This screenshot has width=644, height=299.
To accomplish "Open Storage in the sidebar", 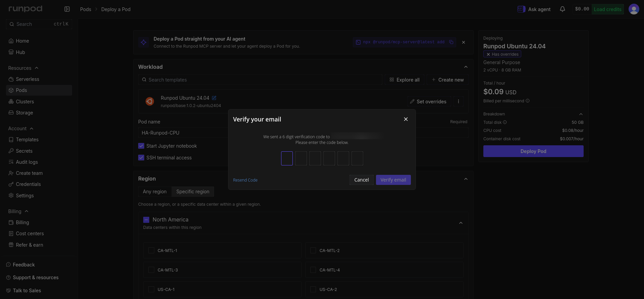I will click(x=39, y=113).
